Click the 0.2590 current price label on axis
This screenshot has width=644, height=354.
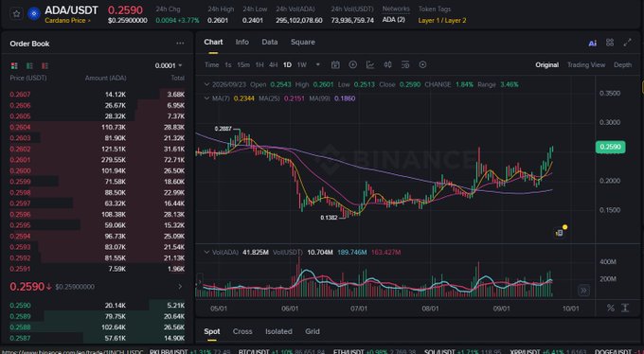pyautogui.click(x=610, y=147)
